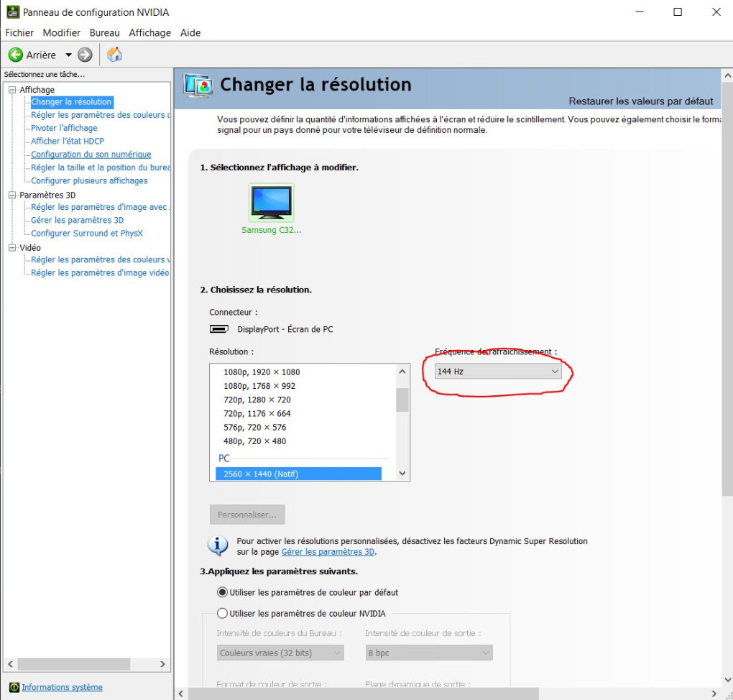733x700 pixels.
Task: Click task pane horizontal scroll right arrow
Action: pos(162,664)
